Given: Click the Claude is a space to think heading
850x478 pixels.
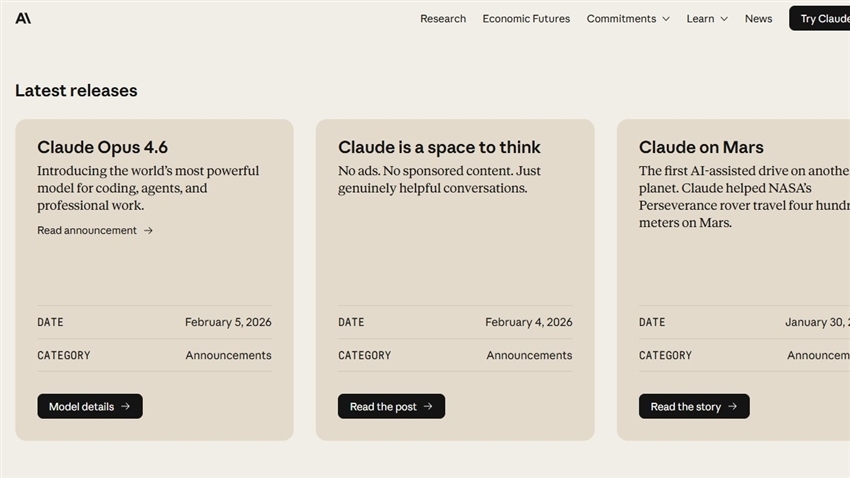Looking at the screenshot, I should [439, 148].
